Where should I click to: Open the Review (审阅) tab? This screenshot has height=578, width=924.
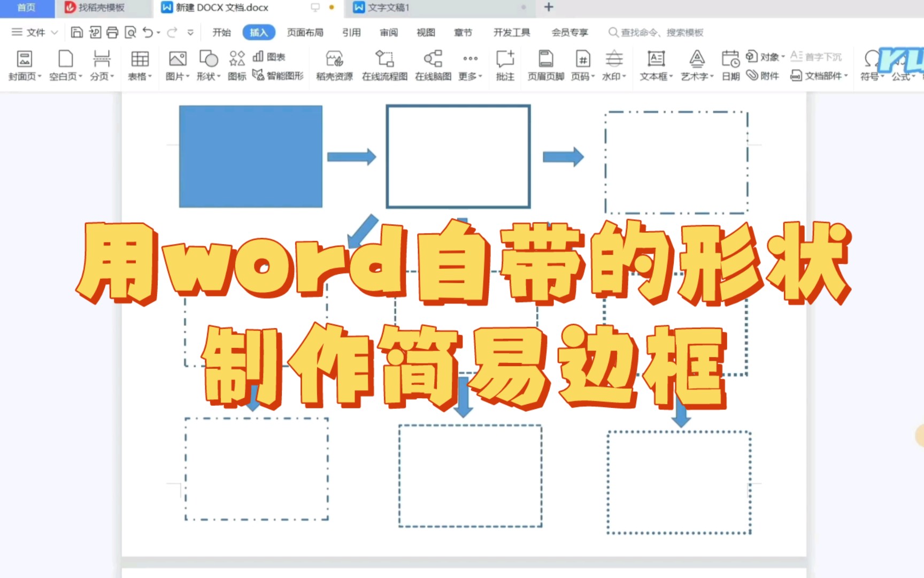click(x=389, y=33)
